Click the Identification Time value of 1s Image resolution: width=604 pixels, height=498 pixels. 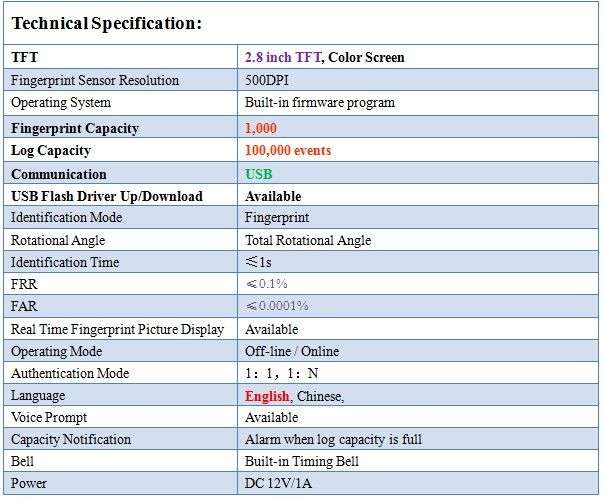[x=258, y=262]
